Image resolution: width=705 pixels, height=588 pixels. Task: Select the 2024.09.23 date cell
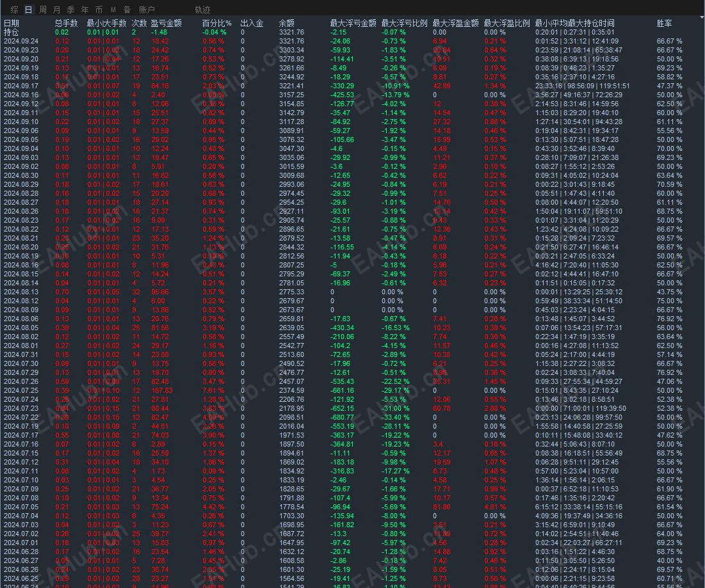21,51
